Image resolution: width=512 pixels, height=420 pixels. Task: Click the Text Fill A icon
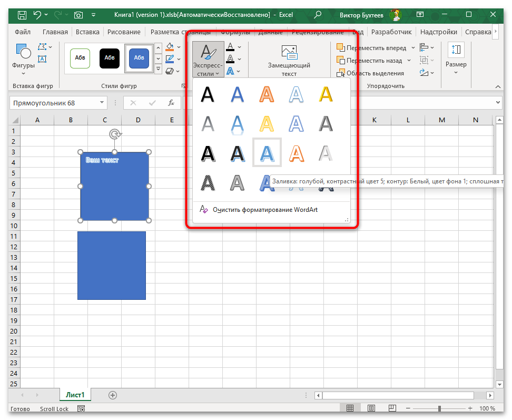(x=231, y=47)
